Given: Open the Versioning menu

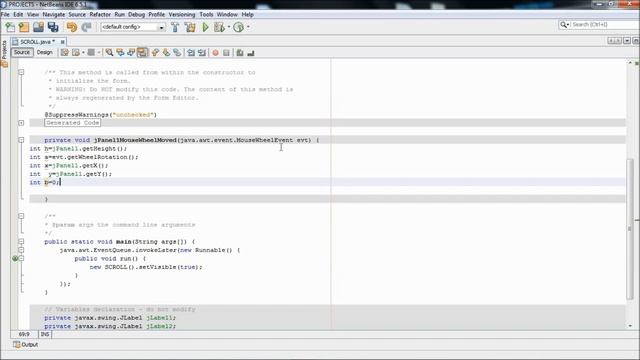Looking at the screenshot, I should 182,14.
